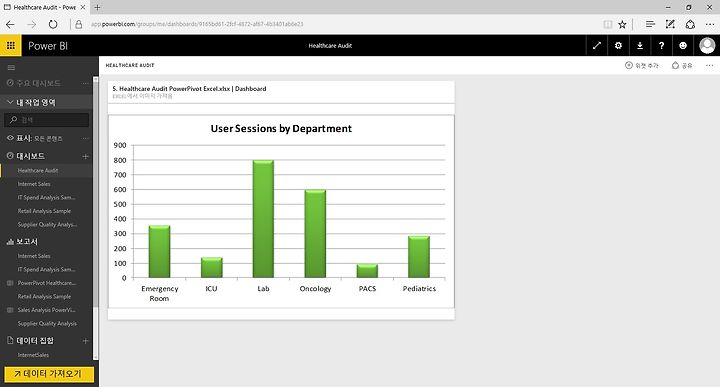Open PowerPivot Healthcare report

tap(46, 283)
